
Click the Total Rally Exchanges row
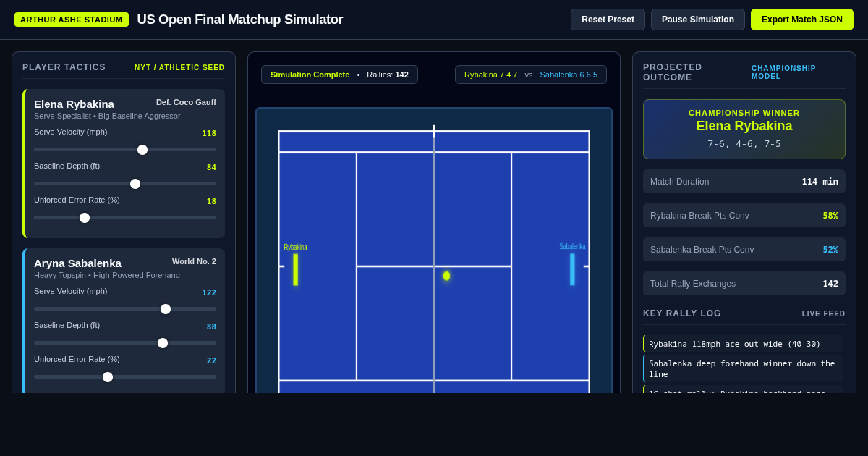click(744, 284)
